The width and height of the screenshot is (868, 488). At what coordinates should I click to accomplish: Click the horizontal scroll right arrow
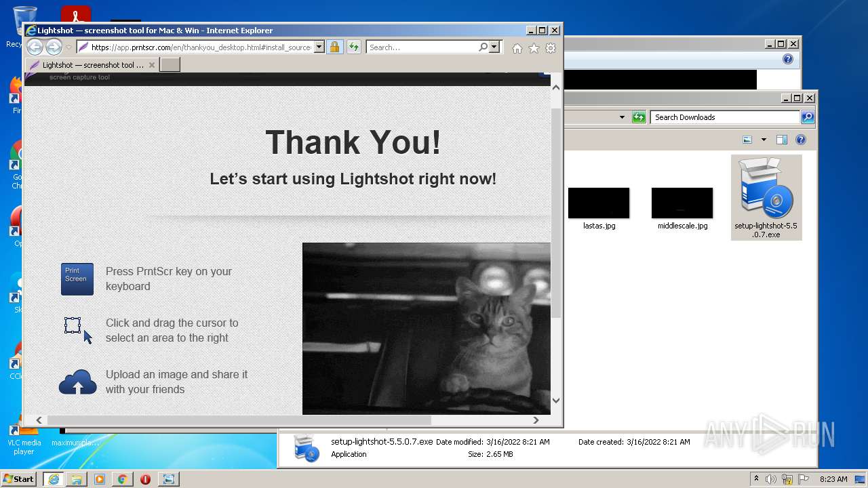tap(536, 420)
